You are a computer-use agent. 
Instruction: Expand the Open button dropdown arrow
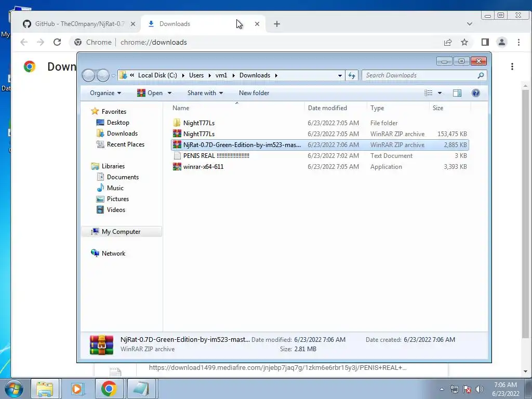point(169,93)
